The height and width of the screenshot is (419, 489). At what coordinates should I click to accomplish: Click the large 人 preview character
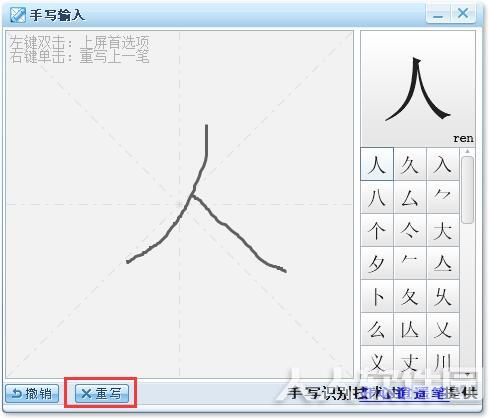point(418,89)
